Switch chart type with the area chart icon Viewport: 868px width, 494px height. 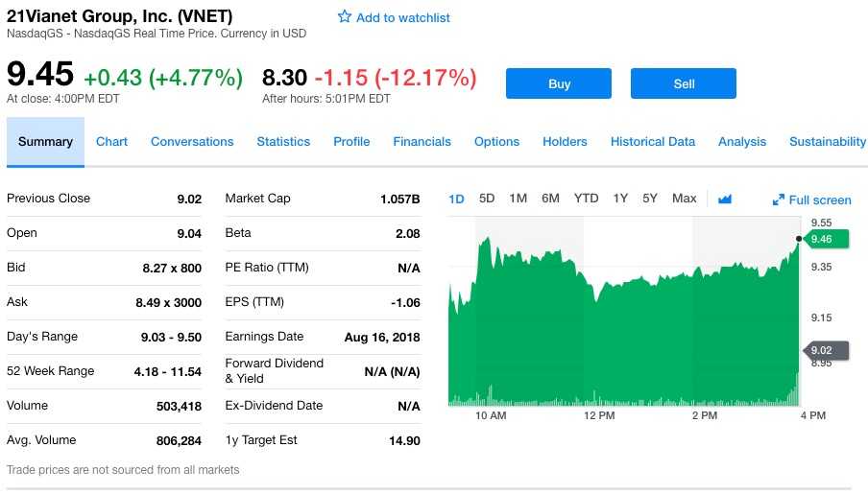click(725, 199)
